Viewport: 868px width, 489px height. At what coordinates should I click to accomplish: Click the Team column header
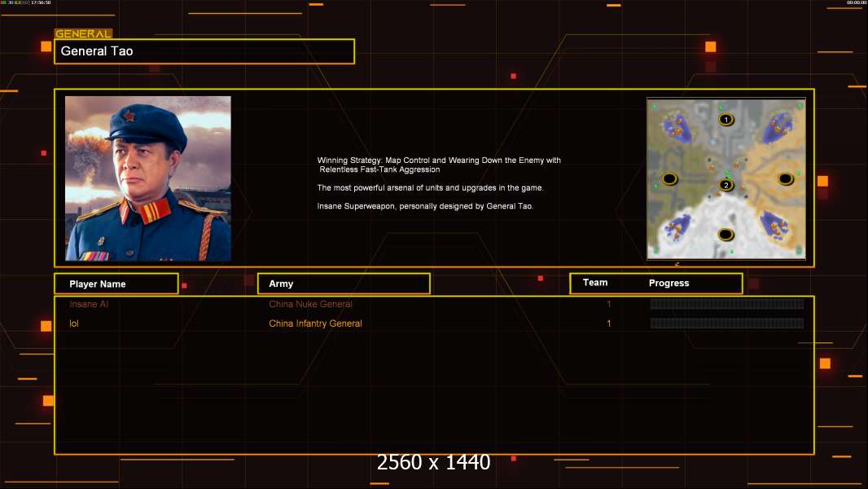[x=595, y=283]
